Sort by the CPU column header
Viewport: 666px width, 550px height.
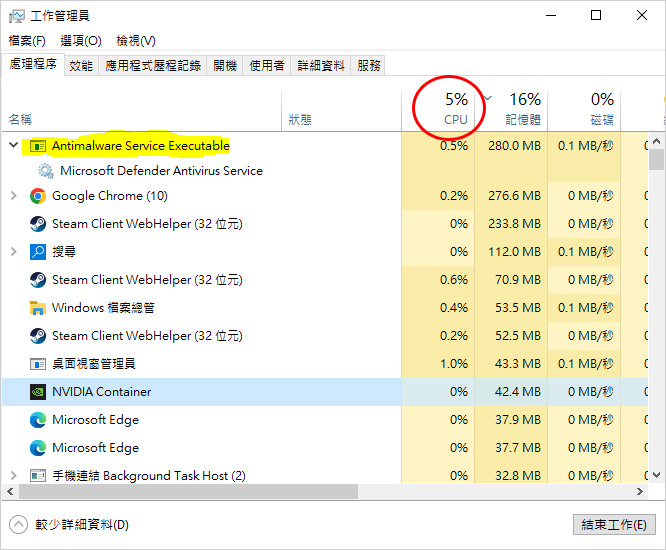(x=438, y=111)
